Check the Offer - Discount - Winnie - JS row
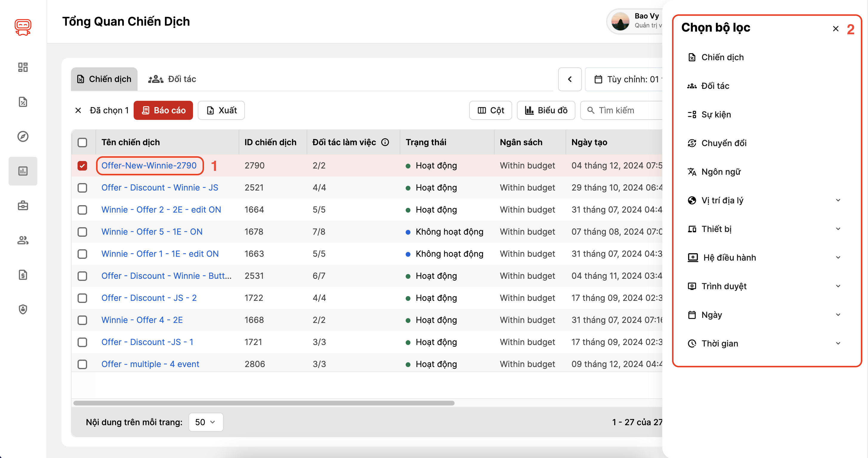This screenshot has height=458, width=868. click(82, 188)
